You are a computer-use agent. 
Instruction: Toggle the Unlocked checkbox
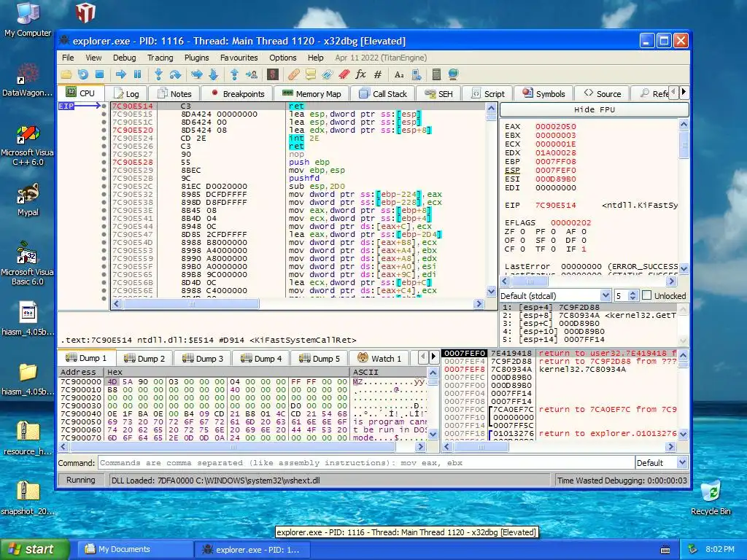click(x=646, y=296)
